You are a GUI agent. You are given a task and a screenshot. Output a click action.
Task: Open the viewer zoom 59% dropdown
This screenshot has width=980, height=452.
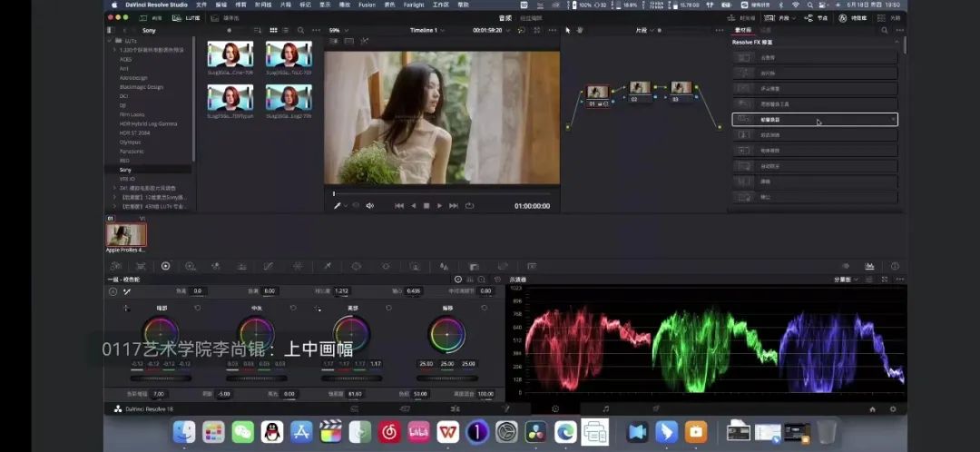pyautogui.click(x=339, y=30)
